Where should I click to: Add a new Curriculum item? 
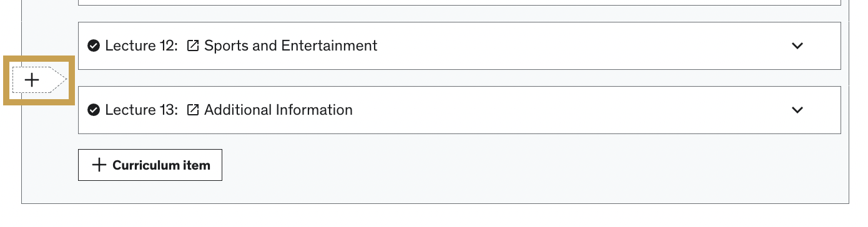point(150,165)
